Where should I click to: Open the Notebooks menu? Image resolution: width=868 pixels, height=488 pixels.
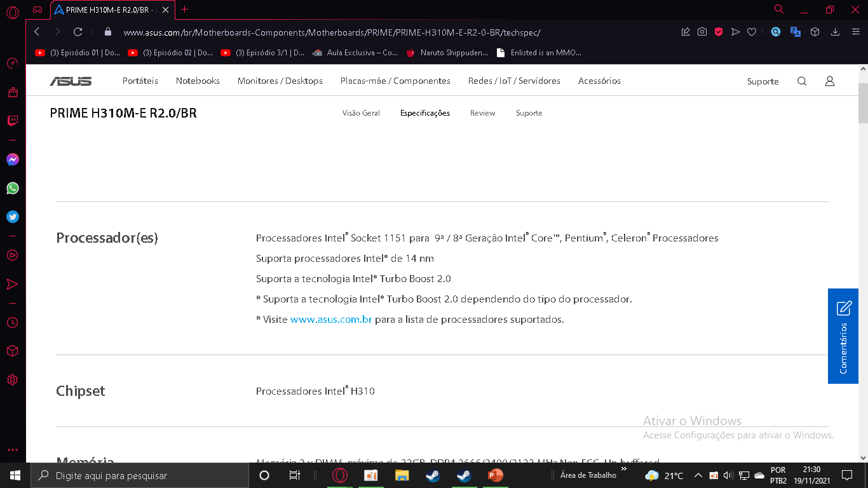pyautogui.click(x=198, y=81)
